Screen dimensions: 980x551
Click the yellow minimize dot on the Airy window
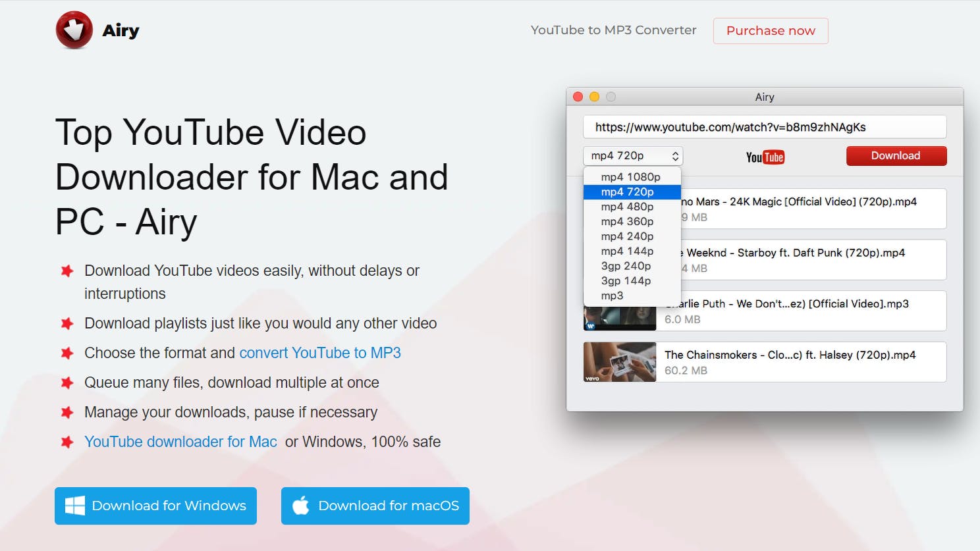(x=594, y=97)
